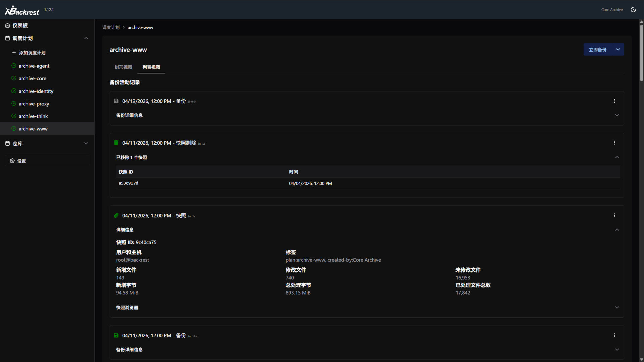Click the backup now button
The height and width of the screenshot is (362, 644).
597,50
